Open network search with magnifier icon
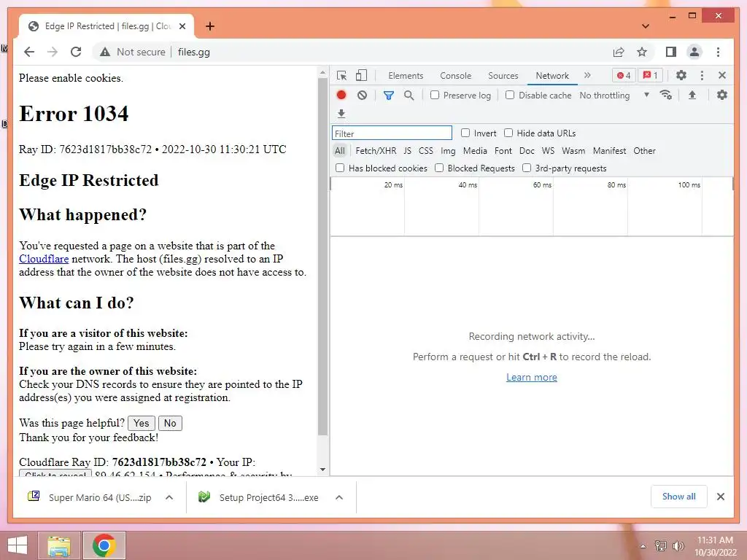This screenshot has width=747, height=560. [409, 96]
